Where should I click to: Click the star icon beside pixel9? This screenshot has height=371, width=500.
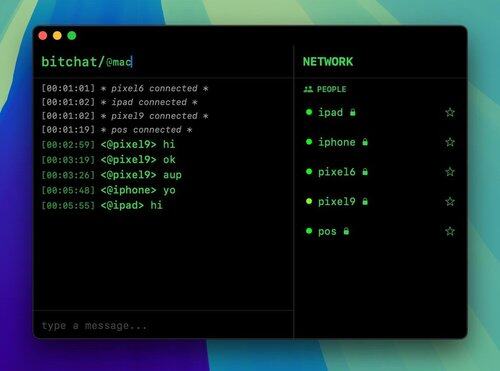pyautogui.click(x=450, y=201)
